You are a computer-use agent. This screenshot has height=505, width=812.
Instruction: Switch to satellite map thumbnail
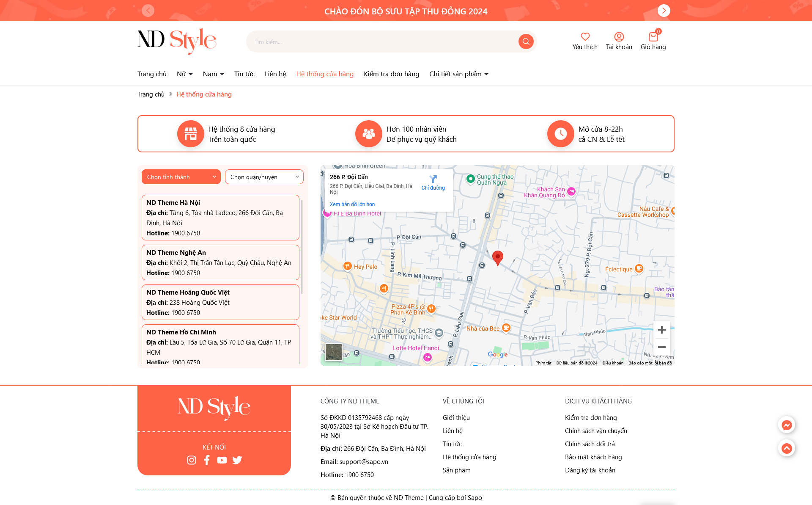coord(334,352)
